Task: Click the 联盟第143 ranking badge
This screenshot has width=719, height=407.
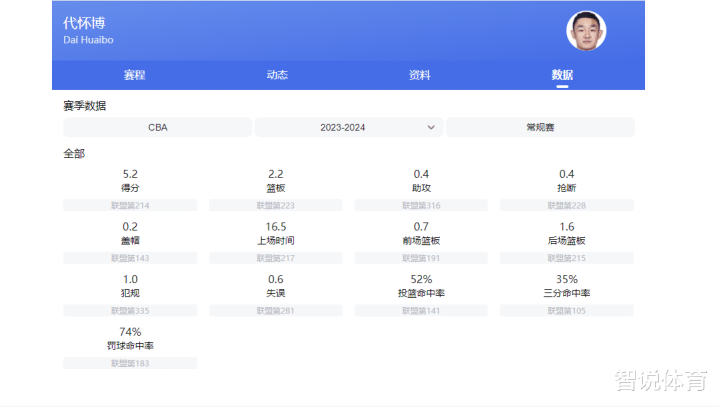Action: pyautogui.click(x=130, y=258)
